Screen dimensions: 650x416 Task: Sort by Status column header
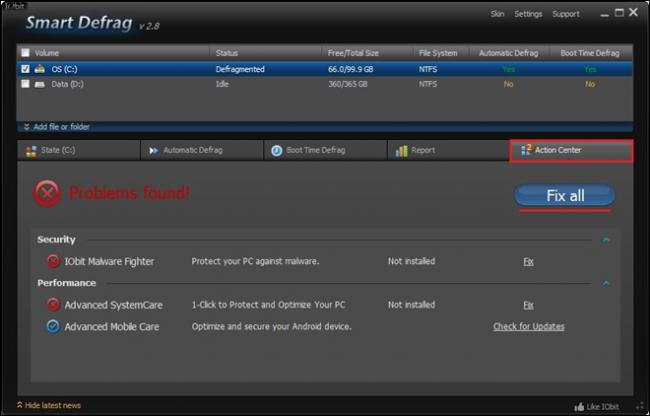point(227,53)
